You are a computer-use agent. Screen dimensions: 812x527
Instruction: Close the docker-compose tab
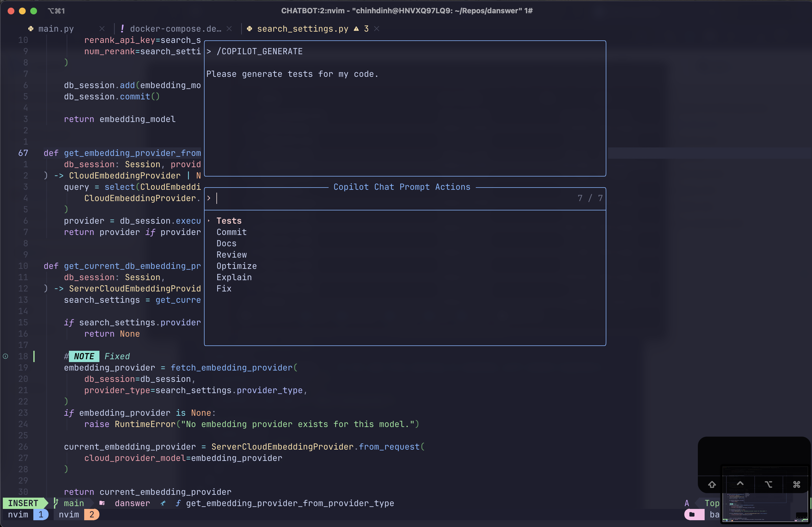(x=229, y=29)
